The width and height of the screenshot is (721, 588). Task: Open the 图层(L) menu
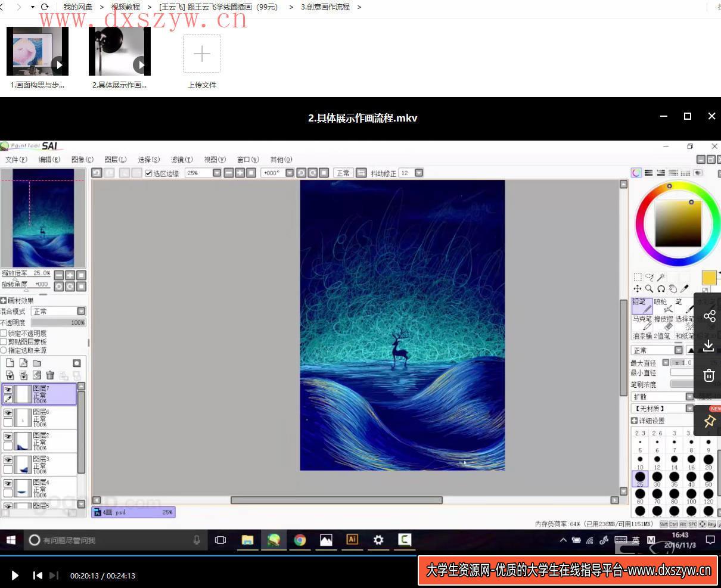pyautogui.click(x=116, y=160)
